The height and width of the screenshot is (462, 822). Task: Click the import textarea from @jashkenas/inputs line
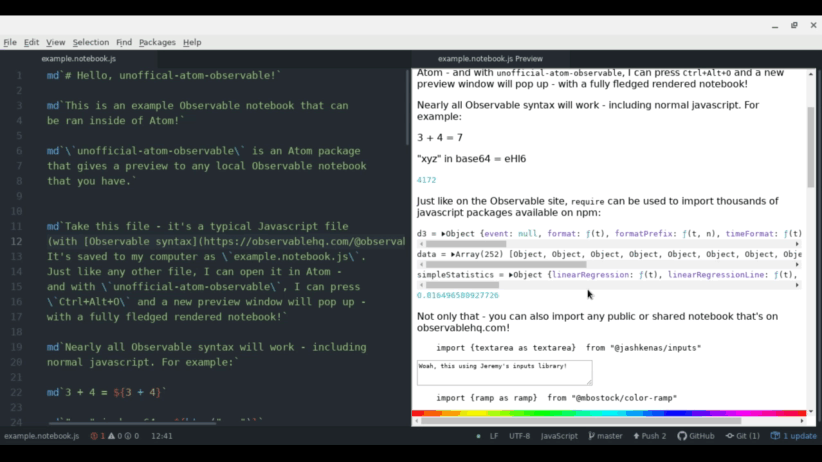pyautogui.click(x=568, y=348)
